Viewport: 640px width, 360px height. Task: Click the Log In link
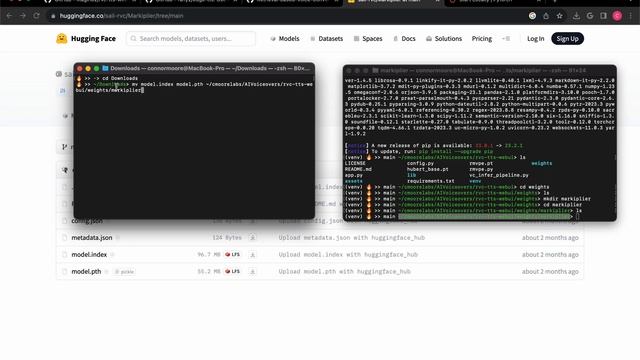535,38
